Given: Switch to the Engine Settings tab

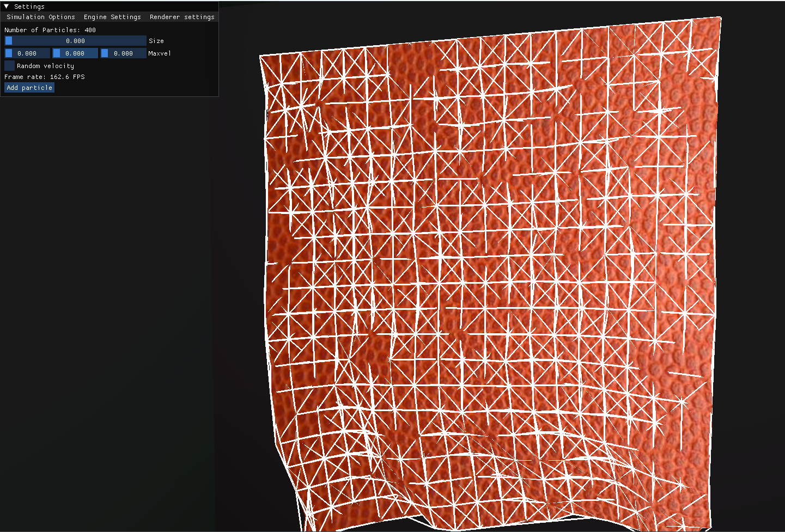Looking at the screenshot, I should coord(112,17).
